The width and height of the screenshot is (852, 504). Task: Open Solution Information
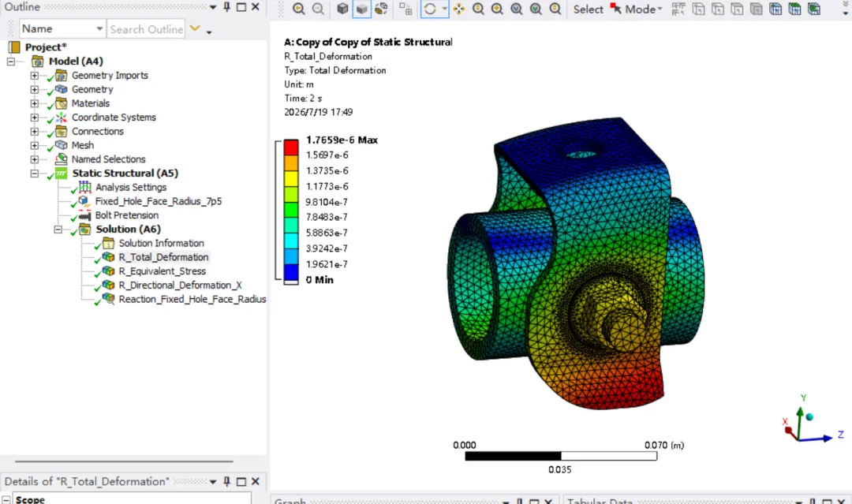162,243
